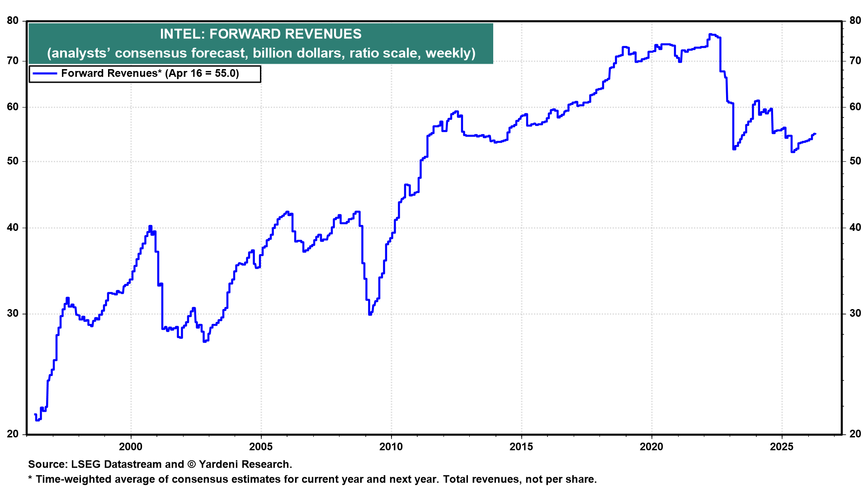Viewport: 868px width, 488px height.
Task: Click the 2000 x-axis label
Action: pos(131,447)
